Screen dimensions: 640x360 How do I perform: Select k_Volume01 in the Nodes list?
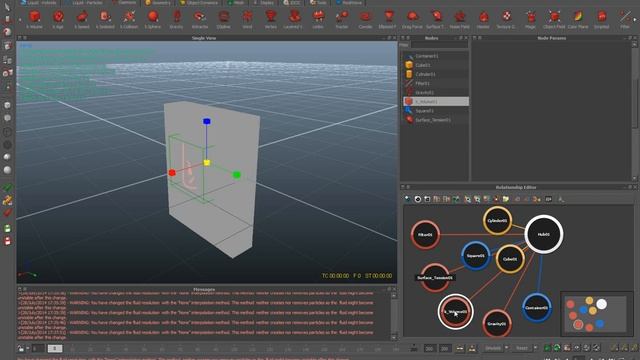pyautogui.click(x=436, y=101)
